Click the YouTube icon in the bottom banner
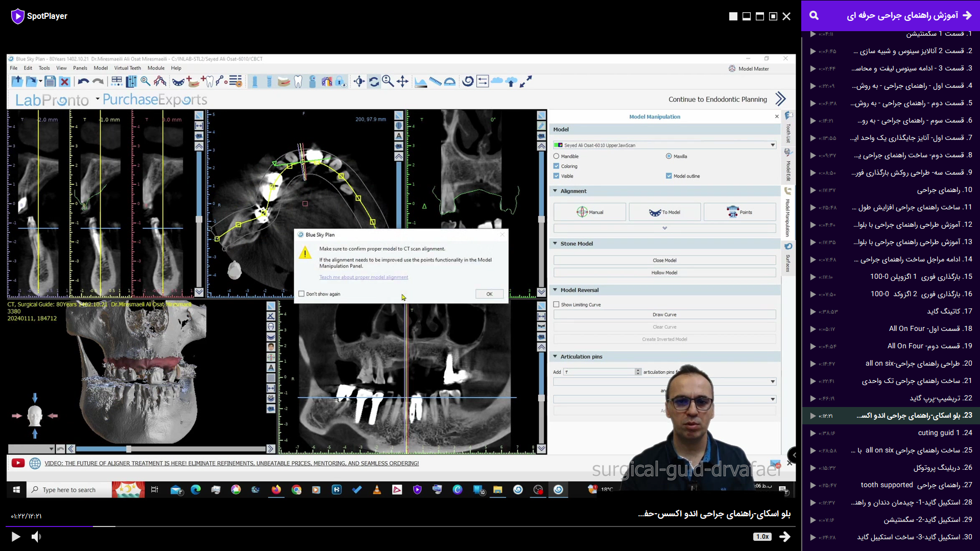This screenshot has height=551, width=980. pos(18,463)
